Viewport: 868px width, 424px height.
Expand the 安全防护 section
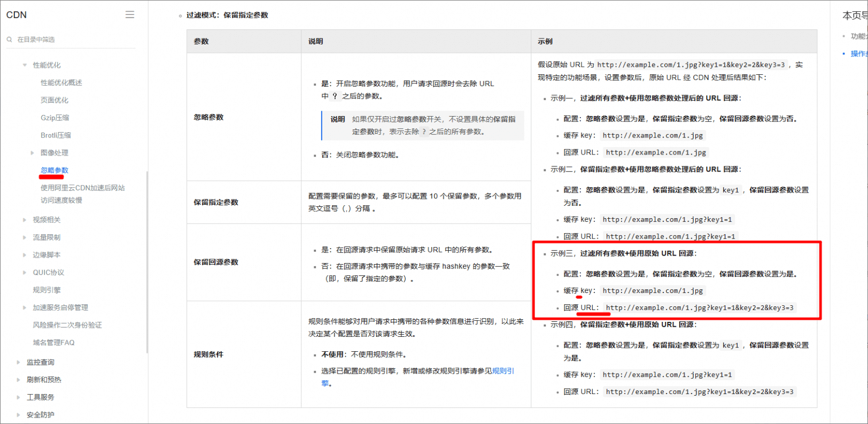coord(18,415)
